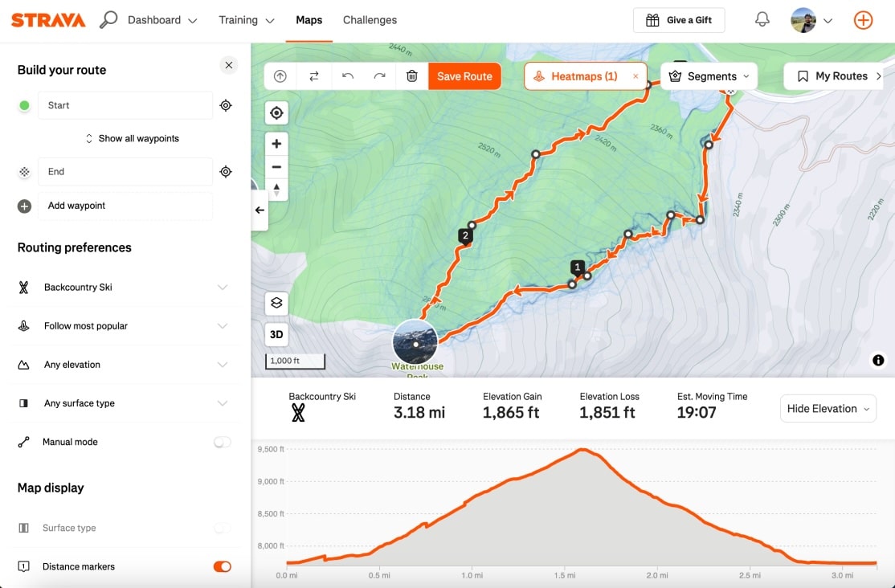
Task: Click the redo arrow in map toolbar
Action: pos(379,76)
